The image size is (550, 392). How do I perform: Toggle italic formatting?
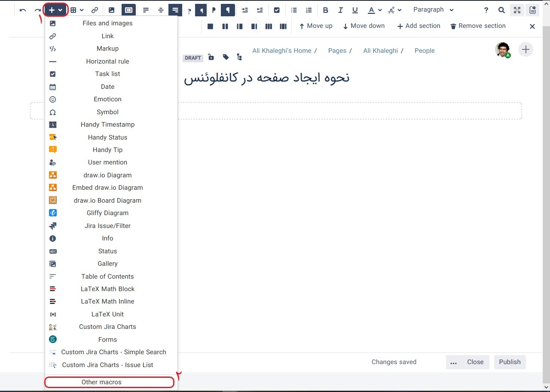pyautogui.click(x=340, y=10)
